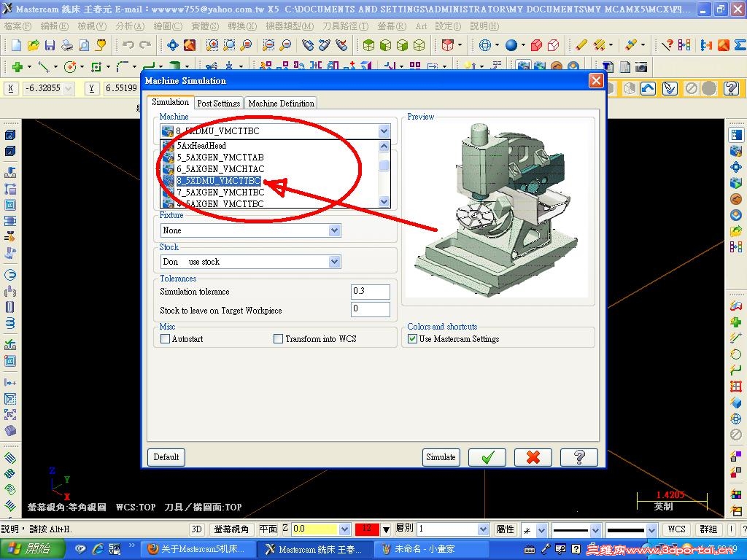Click the blue shaded sphere icon
Screen dimensions: 747x560
(511, 45)
